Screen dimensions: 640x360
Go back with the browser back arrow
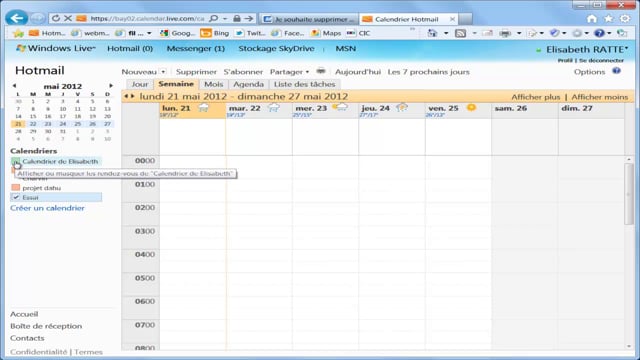(x=16, y=18)
